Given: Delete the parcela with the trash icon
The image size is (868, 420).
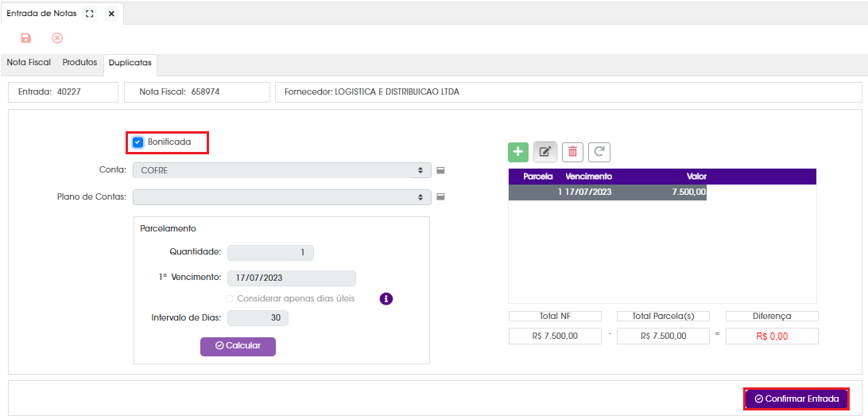Looking at the screenshot, I should [x=572, y=151].
